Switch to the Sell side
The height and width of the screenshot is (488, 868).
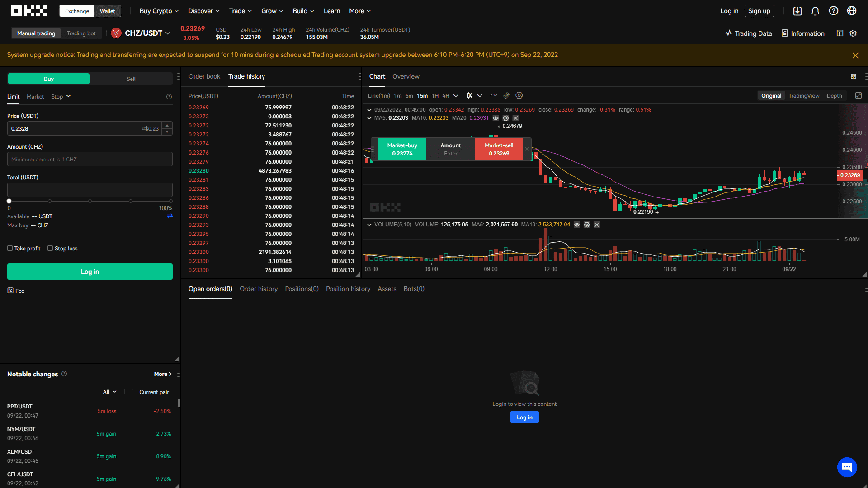(x=131, y=79)
